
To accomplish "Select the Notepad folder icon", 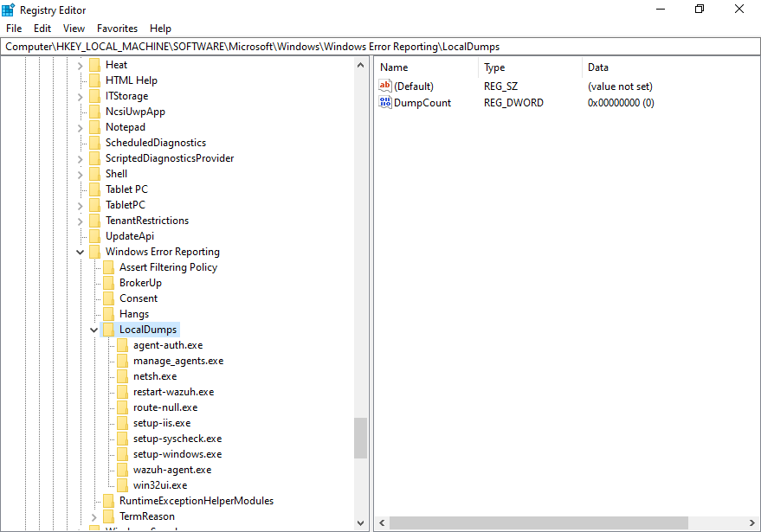I will (94, 126).
